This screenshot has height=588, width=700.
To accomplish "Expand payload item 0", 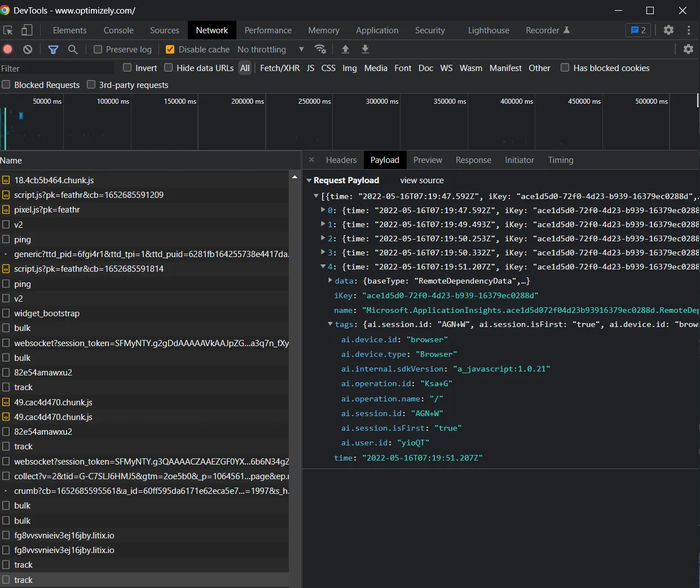I will click(x=323, y=210).
